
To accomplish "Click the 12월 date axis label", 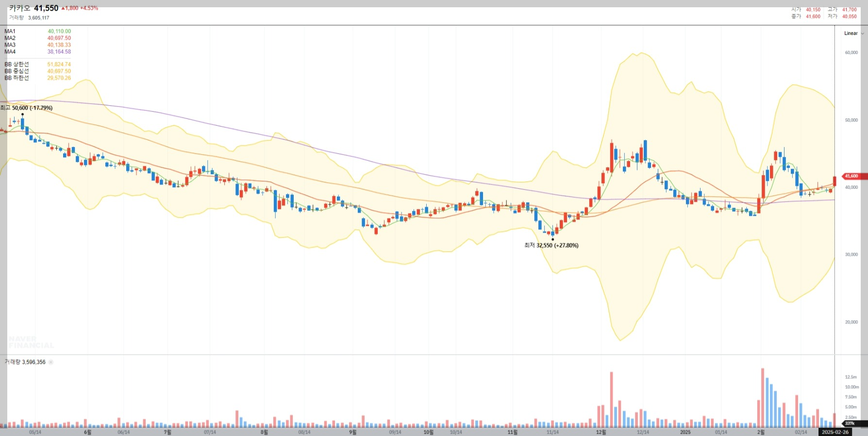I will [x=601, y=432].
